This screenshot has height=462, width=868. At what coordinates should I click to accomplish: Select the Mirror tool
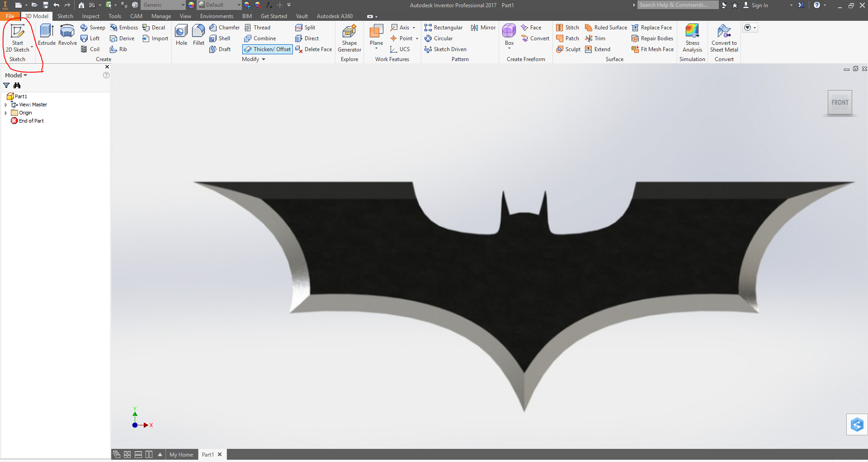coord(483,28)
